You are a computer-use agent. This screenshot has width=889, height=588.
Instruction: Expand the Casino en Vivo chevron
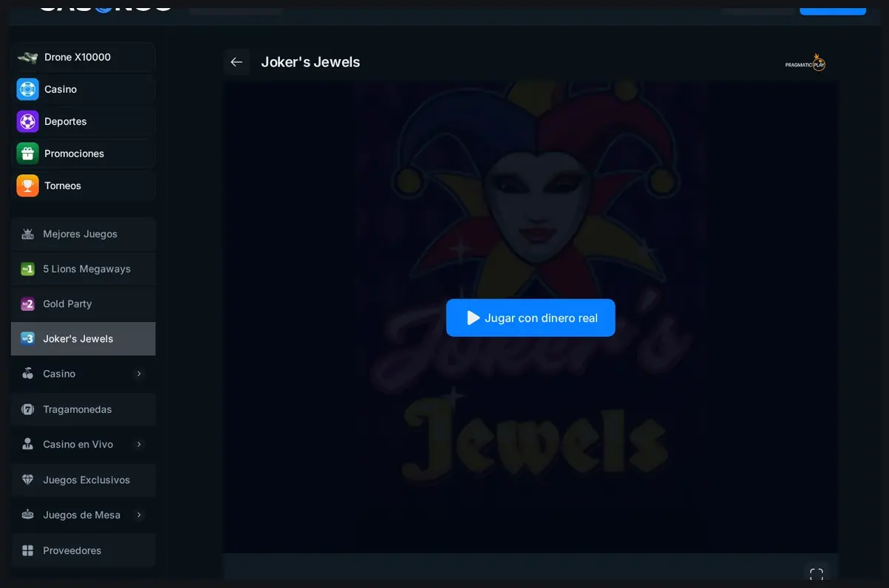pos(139,444)
